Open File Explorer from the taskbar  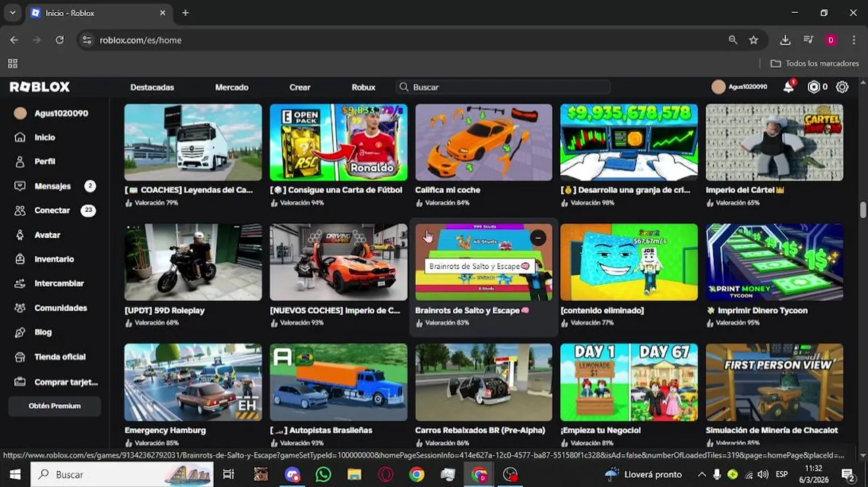[354, 474]
